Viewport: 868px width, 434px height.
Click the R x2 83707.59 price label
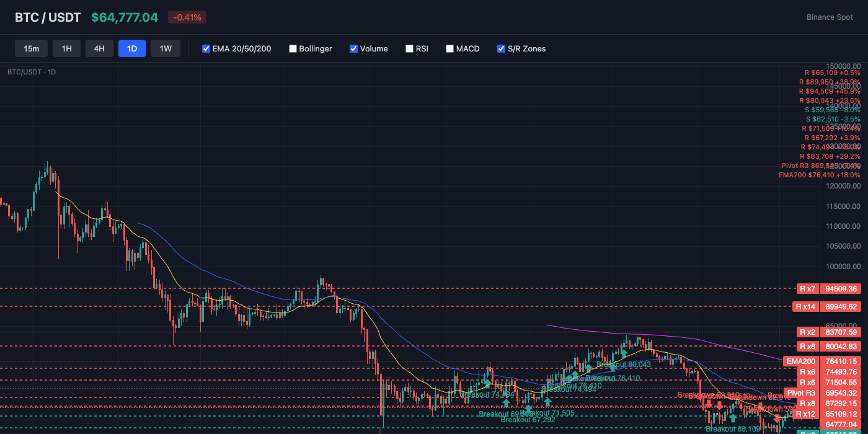828,332
